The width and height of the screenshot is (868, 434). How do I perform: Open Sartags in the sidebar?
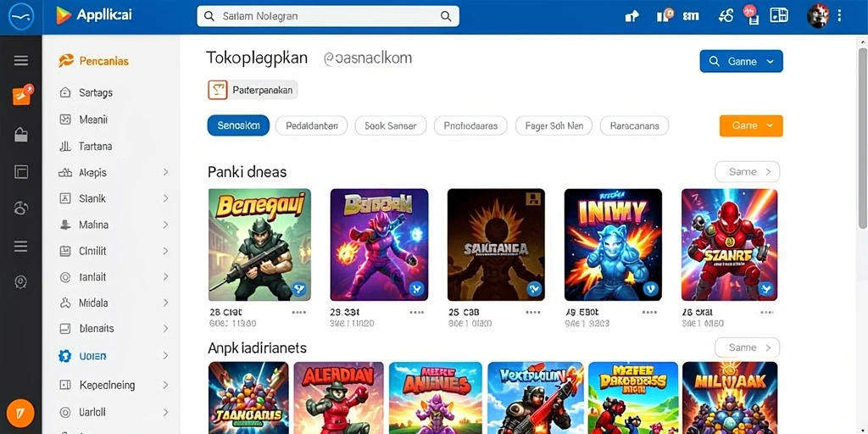click(95, 92)
